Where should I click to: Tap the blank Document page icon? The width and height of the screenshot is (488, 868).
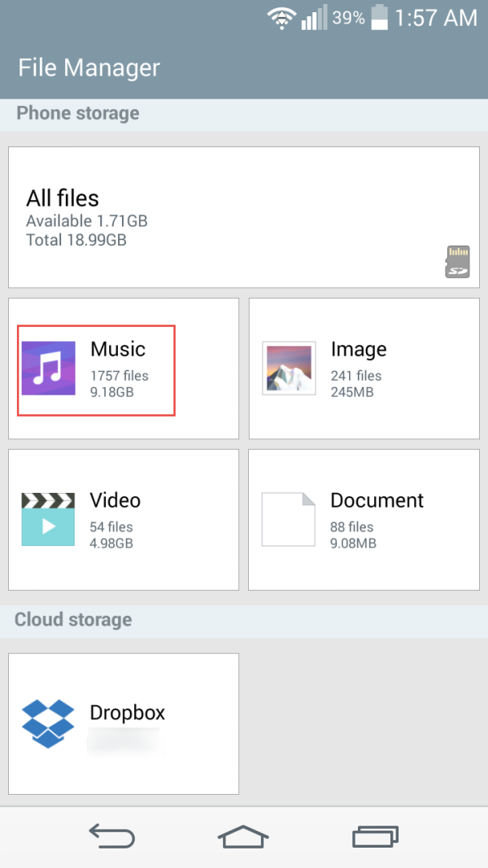coord(288,519)
